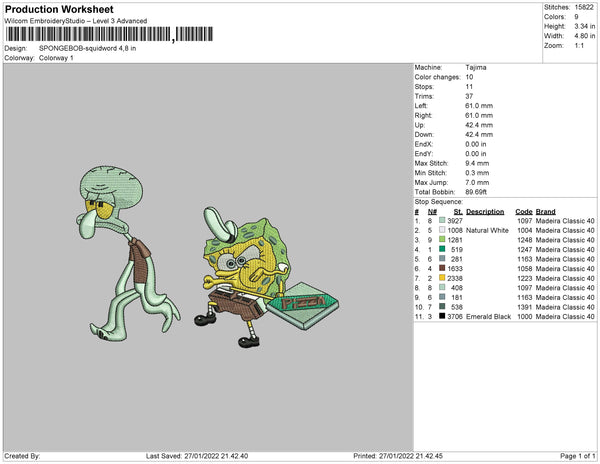Click the "N#" column header

pos(432,212)
